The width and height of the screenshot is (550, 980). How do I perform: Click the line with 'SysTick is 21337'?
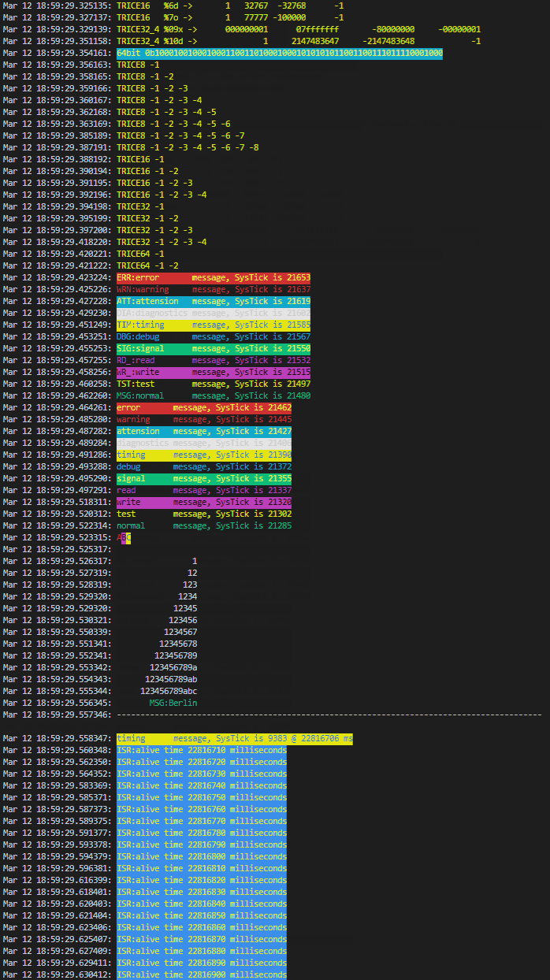(x=204, y=490)
